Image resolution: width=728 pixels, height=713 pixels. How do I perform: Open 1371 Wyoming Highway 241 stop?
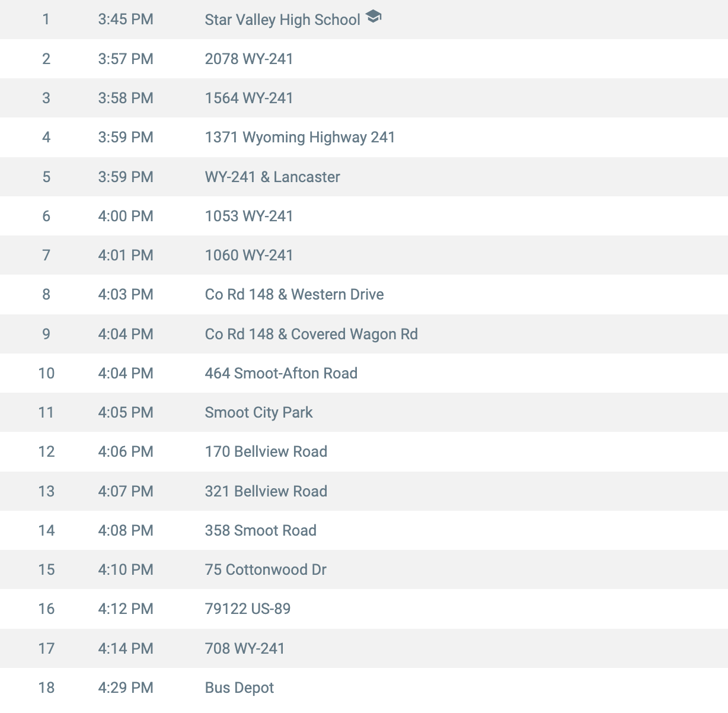[300, 137]
